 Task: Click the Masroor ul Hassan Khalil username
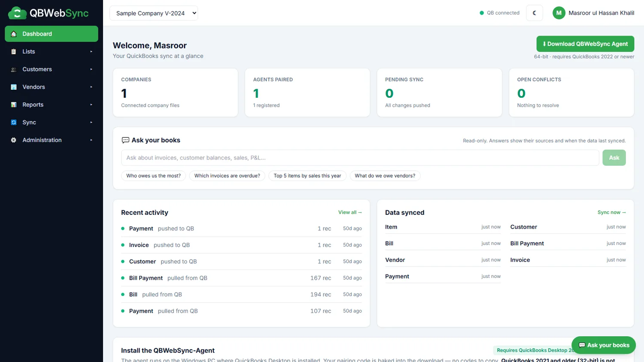pyautogui.click(x=601, y=13)
